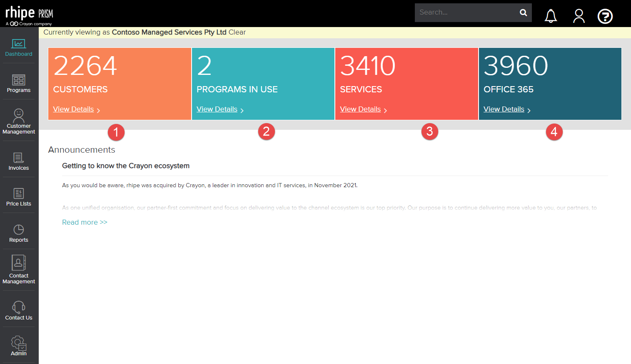
Task: Open help via the question mark icon
Action: tap(605, 16)
